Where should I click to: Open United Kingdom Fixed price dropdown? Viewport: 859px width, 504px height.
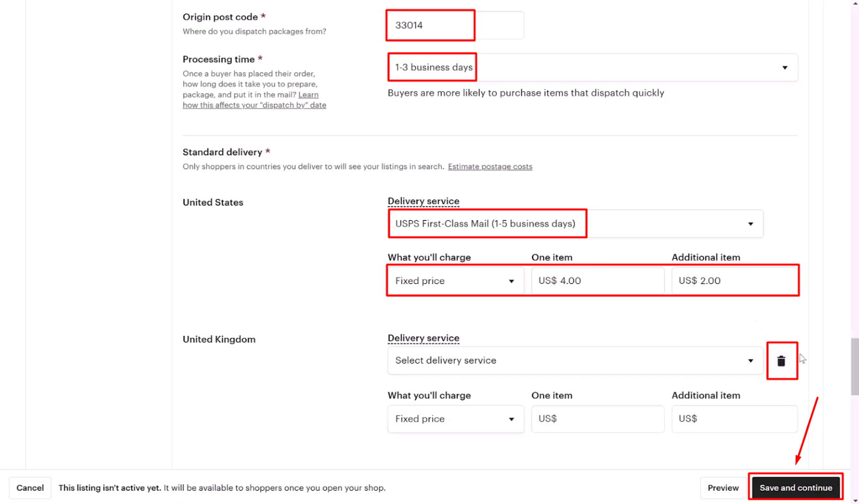[455, 419]
